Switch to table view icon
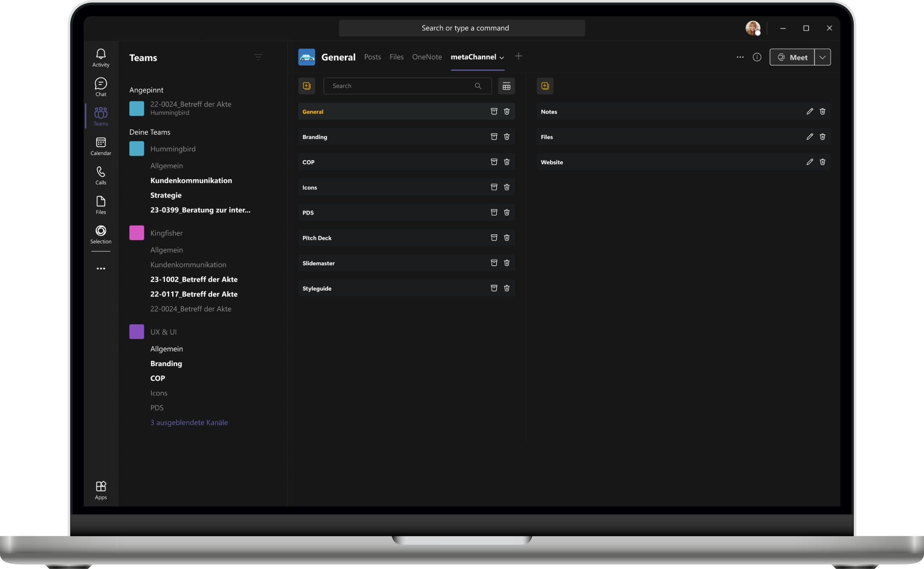 coord(506,86)
